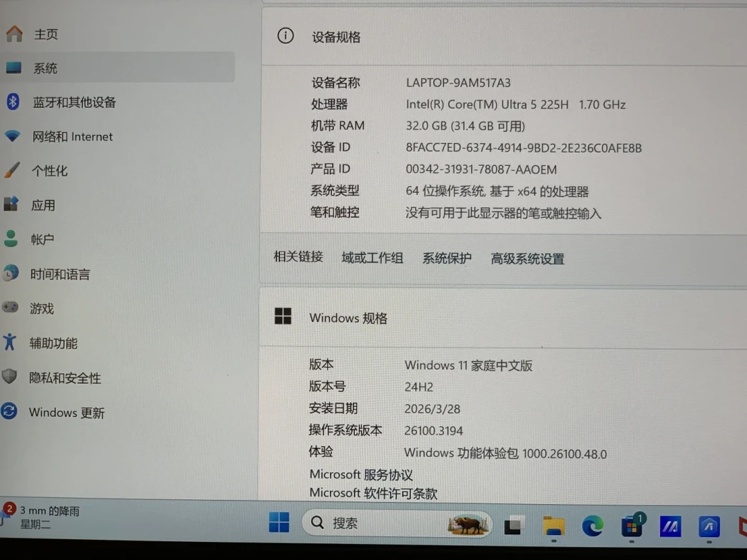Screen dimensions: 747x560
Task: Open the blue slashes app on taskbar
Action: point(670,527)
